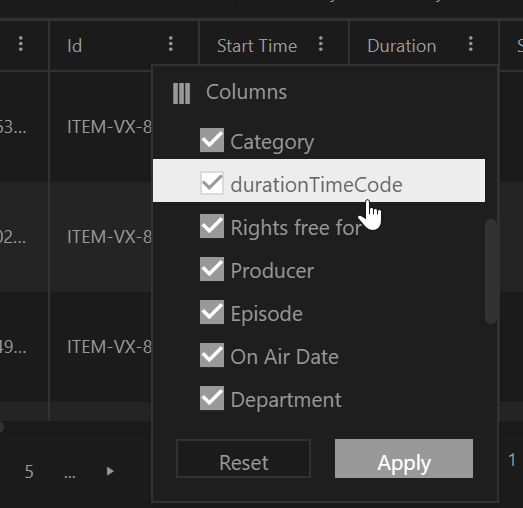Select the Columns menu heading
The height and width of the screenshot is (508, 523).
246,92
